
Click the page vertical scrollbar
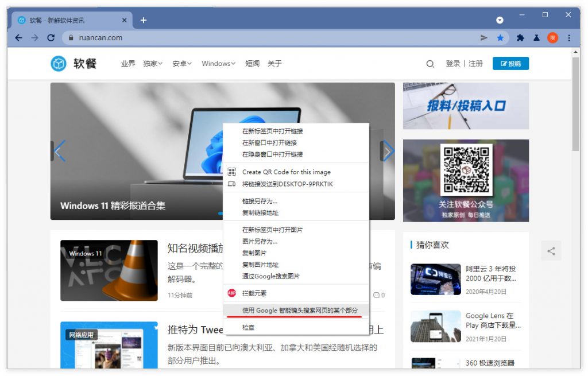click(575, 103)
